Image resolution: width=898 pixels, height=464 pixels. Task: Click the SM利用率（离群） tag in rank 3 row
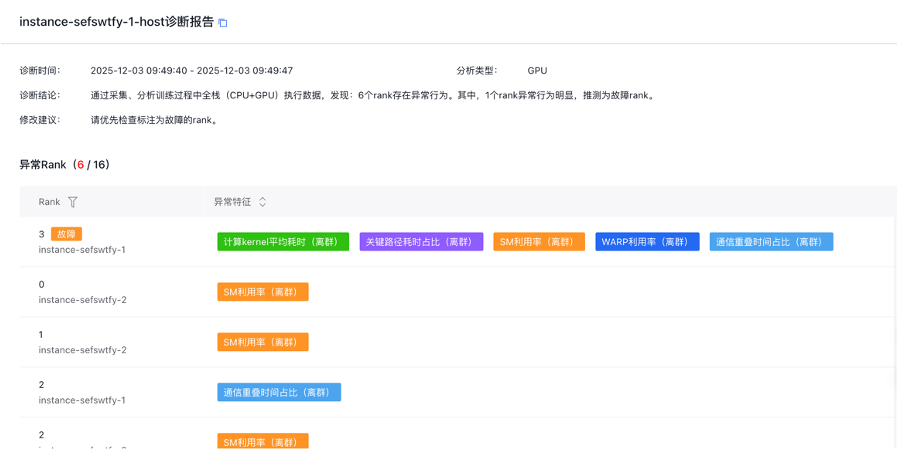click(x=539, y=242)
